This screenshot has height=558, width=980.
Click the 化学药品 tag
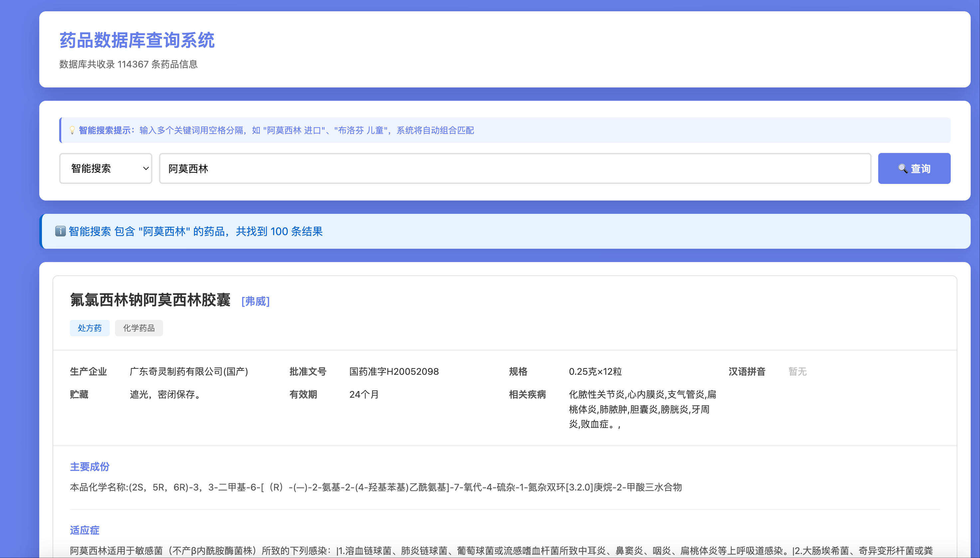139,328
